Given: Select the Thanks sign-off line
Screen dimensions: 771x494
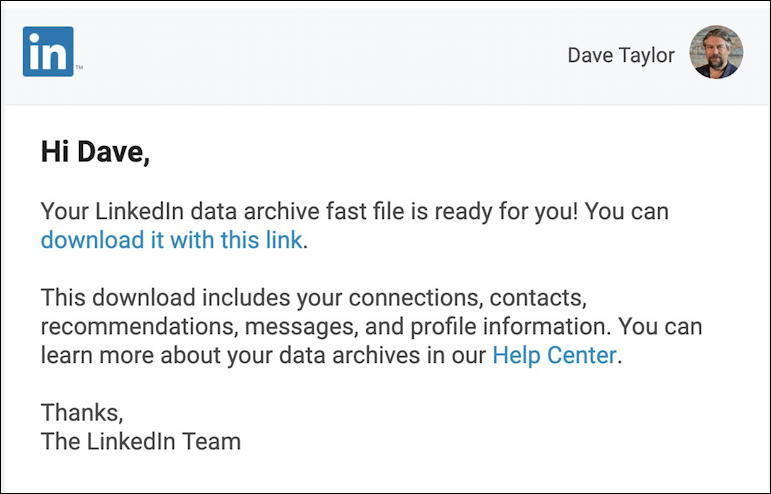Looking at the screenshot, I should (82, 412).
